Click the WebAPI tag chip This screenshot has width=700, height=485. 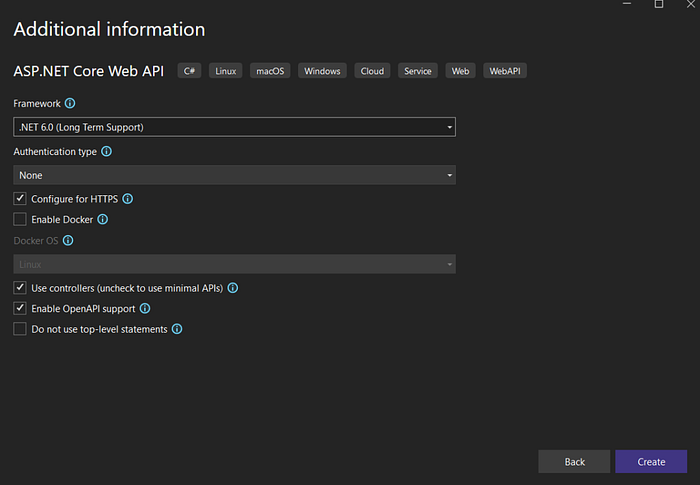click(505, 71)
